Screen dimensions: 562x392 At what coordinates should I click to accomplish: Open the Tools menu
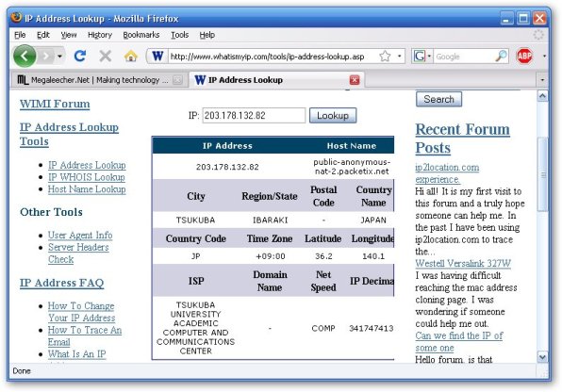point(179,35)
